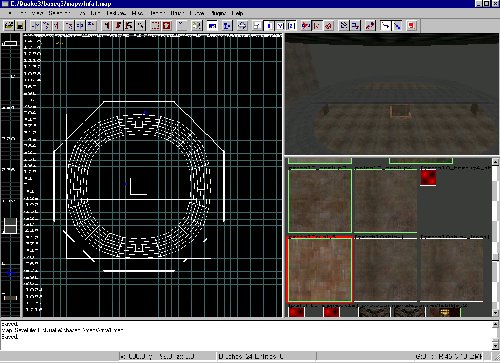Viewport: 500px width, 363px height.
Task: Save the map with the floppy icon
Action: (x=20, y=26)
